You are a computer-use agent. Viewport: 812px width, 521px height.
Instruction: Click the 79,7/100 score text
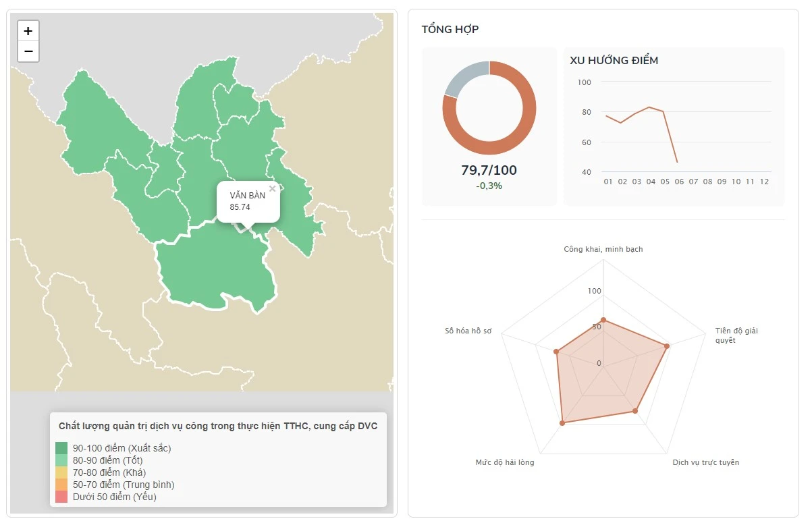(489, 170)
